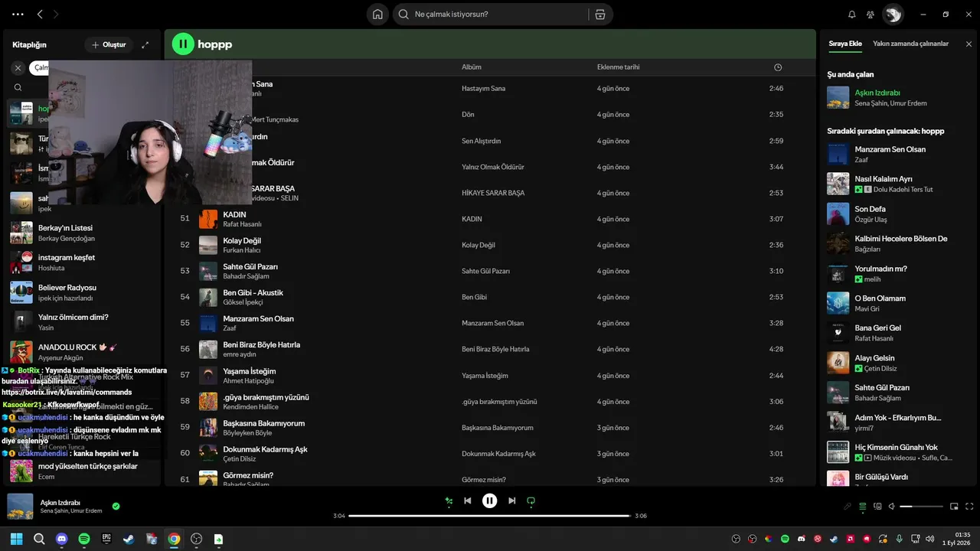
Task: Go to Spotify home via house icon
Action: (377, 14)
